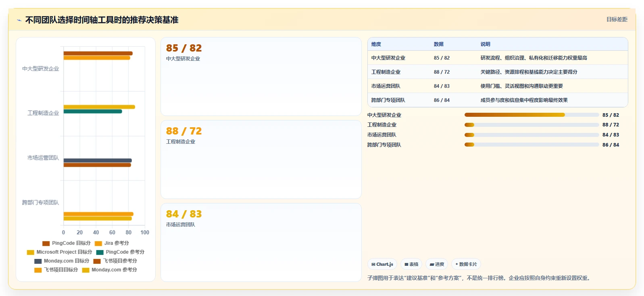Toggle the PingCode 目标分 legend swatch
Image resolution: width=644 pixels, height=296 pixels.
click(46, 243)
